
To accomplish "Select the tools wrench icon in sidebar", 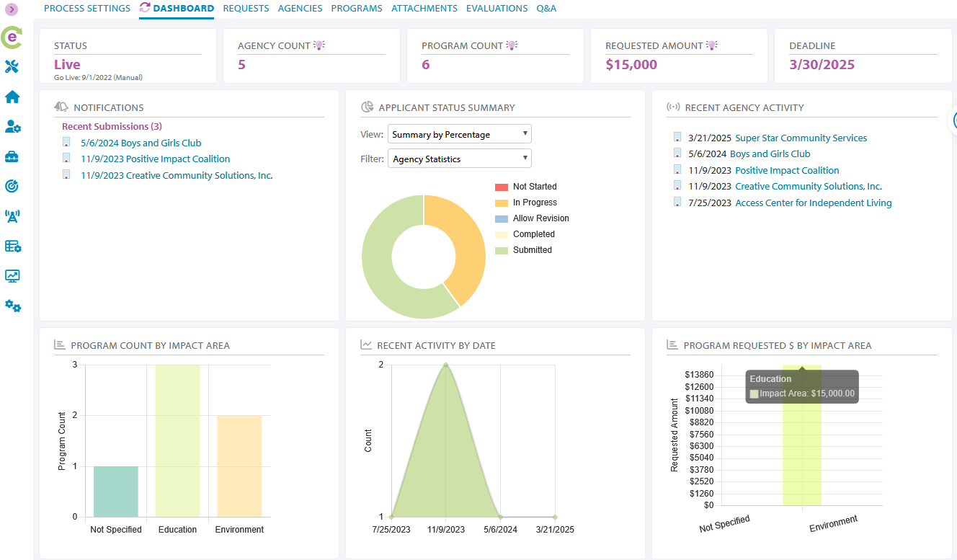I will [12, 68].
